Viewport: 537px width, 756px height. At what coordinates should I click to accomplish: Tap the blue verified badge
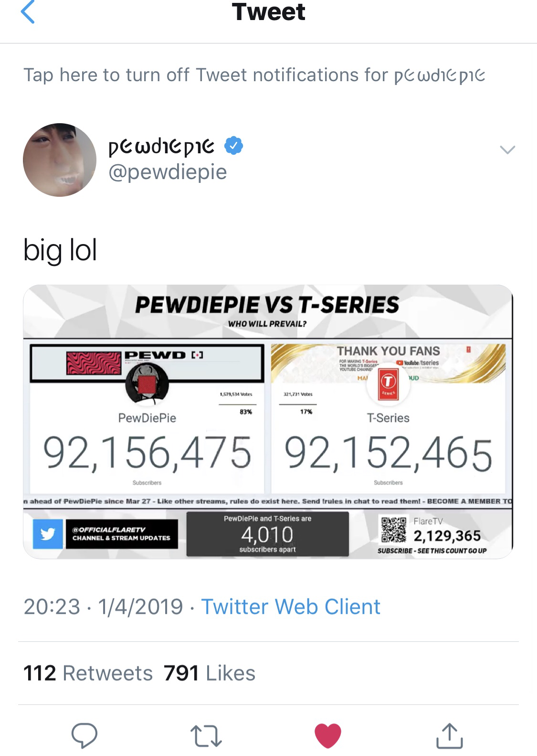point(234,145)
